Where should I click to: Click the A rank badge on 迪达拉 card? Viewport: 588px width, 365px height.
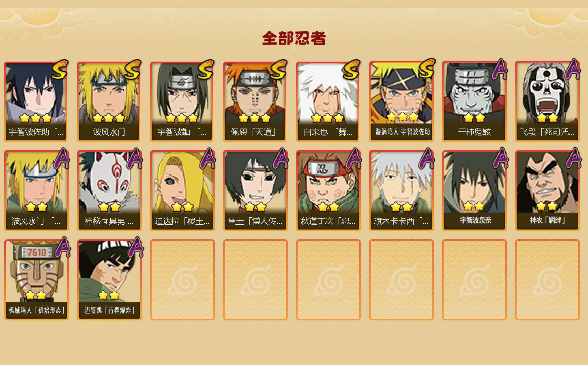(x=208, y=159)
